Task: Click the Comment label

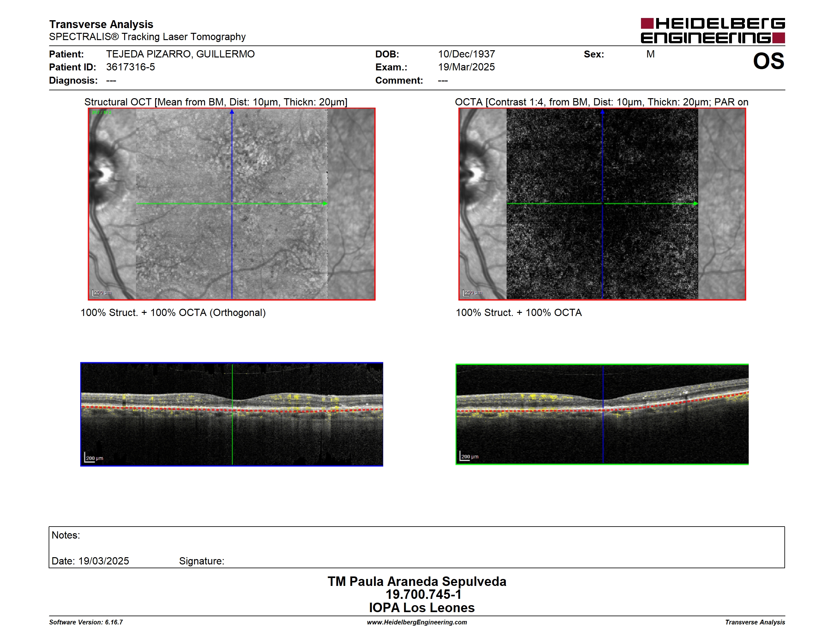Action: (x=399, y=80)
